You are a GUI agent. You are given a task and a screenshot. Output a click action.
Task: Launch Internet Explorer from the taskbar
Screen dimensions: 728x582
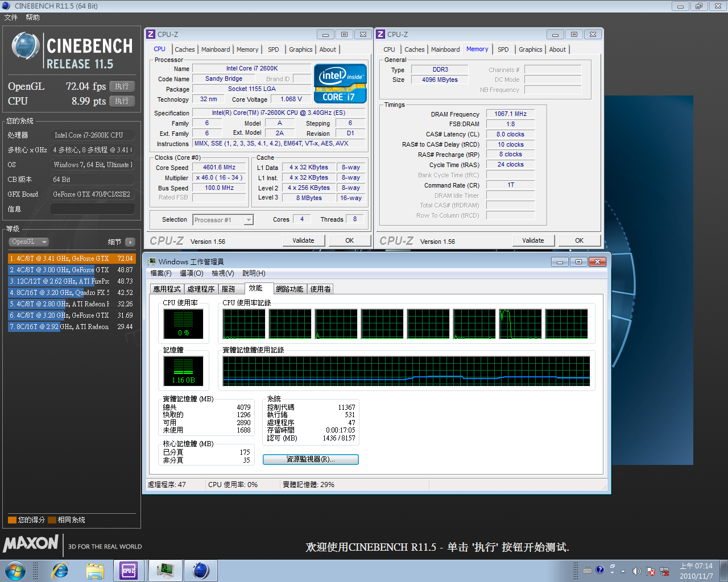click(60, 570)
